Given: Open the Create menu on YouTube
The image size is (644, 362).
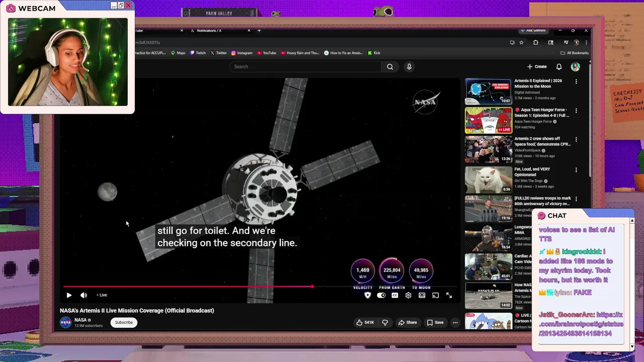Looking at the screenshot, I should pos(537,66).
